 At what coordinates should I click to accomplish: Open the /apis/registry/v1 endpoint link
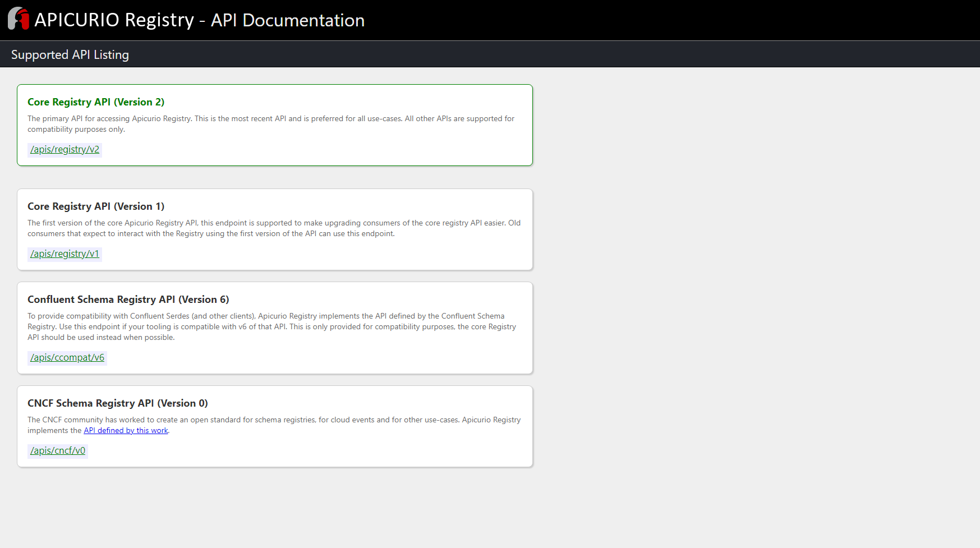(x=64, y=254)
